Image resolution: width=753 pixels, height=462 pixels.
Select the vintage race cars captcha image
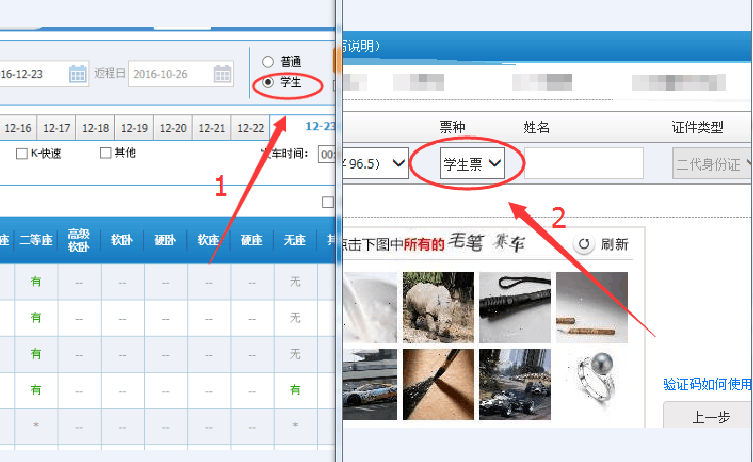515,384
